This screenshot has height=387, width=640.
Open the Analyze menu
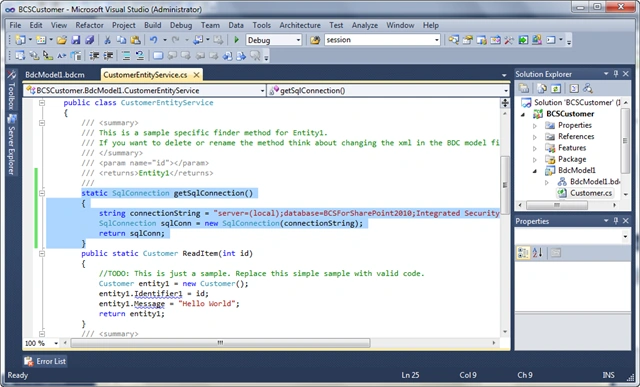[x=364, y=25]
